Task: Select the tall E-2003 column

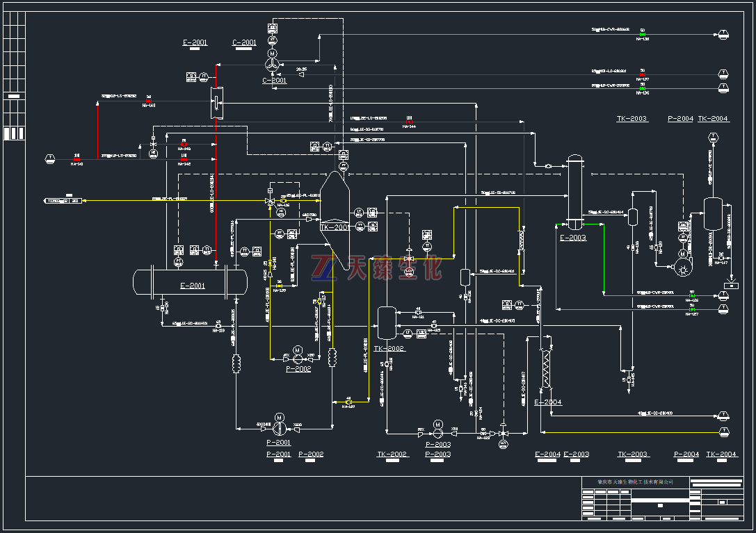Action: click(574, 192)
